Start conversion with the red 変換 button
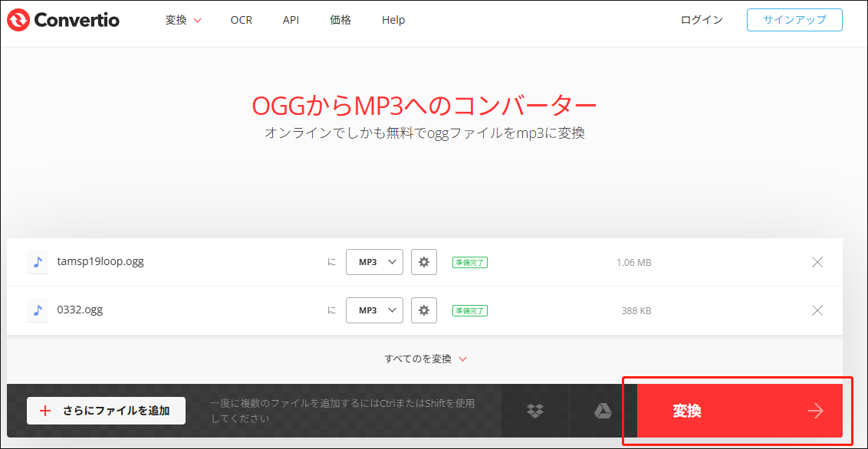Screen dimensions: 868x449 pos(740,411)
